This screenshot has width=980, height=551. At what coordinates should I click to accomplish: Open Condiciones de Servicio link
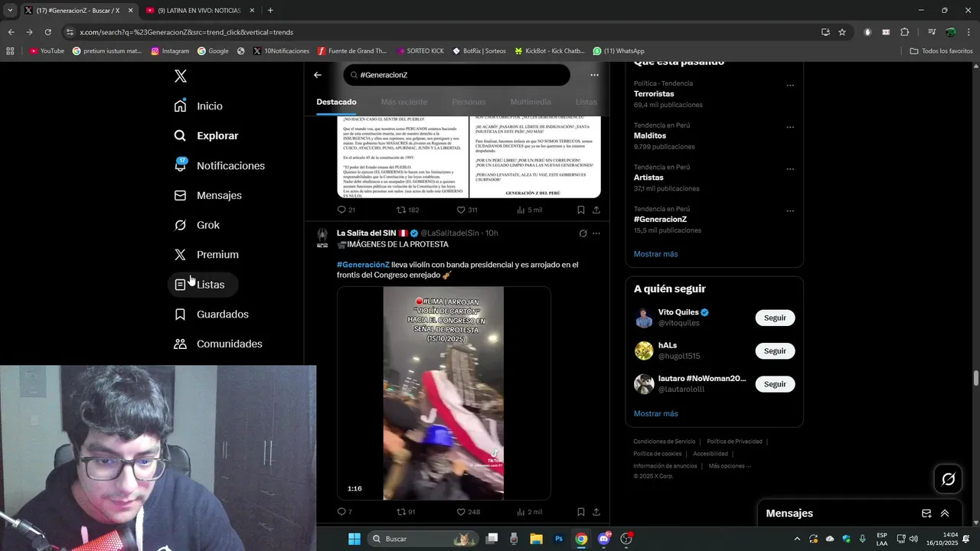click(x=665, y=442)
